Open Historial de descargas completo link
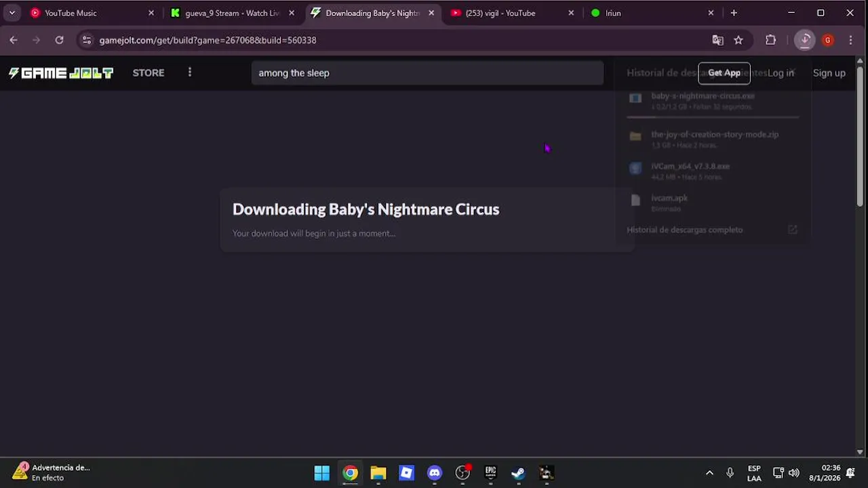 pos(685,230)
